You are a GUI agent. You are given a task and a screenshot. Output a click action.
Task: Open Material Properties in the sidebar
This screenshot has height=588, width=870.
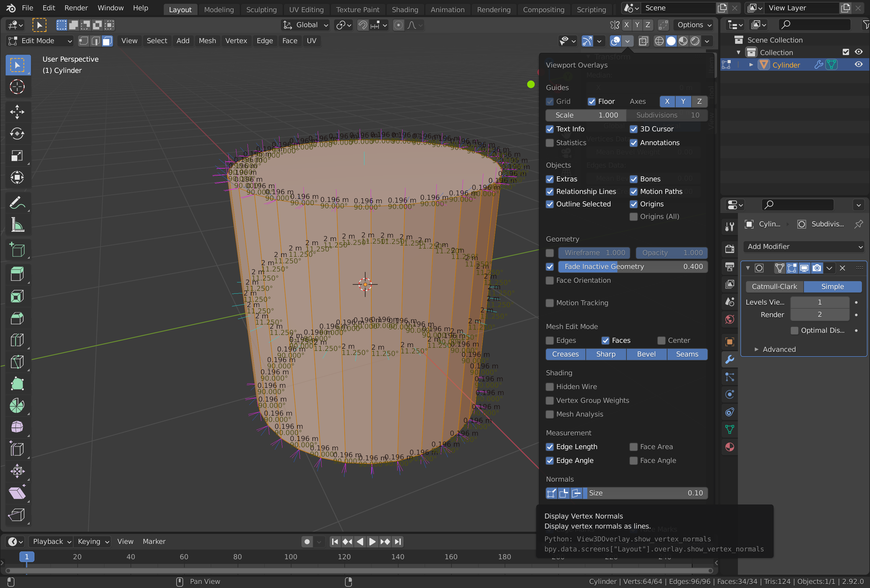pyautogui.click(x=730, y=447)
